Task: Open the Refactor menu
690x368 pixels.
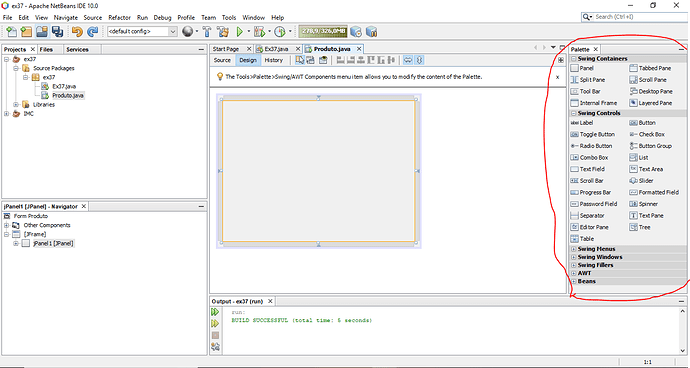Action: pyautogui.click(x=120, y=18)
